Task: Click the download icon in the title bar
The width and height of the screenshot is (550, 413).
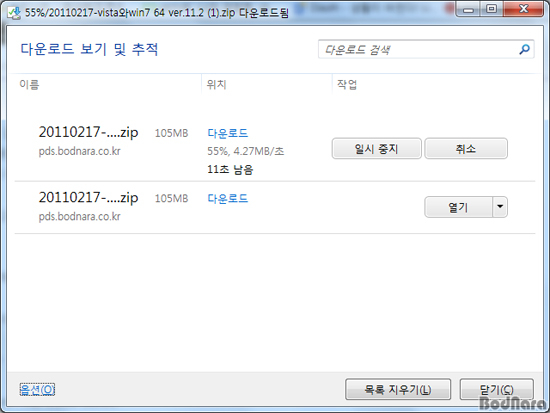Action: (x=14, y=13)
